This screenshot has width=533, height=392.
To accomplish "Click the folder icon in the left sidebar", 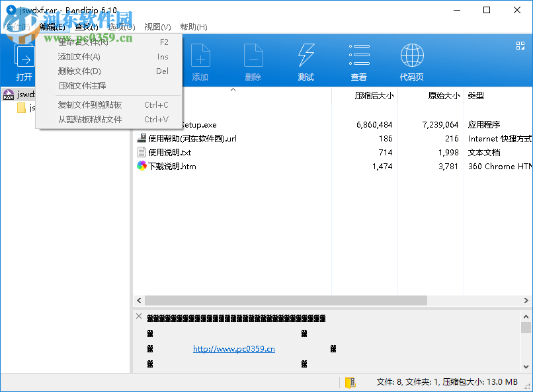I will coord(22,108).
